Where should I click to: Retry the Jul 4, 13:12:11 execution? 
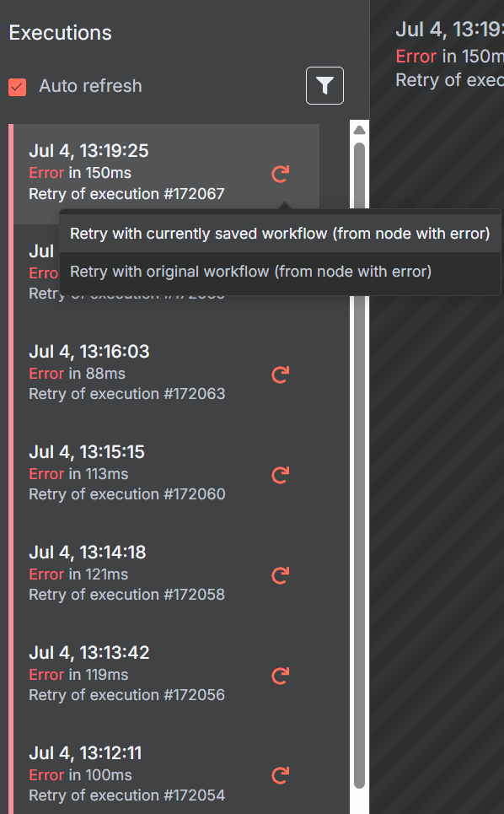279,775
